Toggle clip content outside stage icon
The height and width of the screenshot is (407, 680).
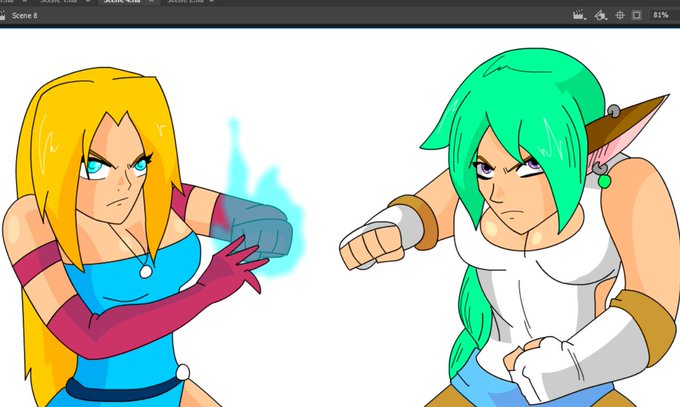click(x=636, y=15)
